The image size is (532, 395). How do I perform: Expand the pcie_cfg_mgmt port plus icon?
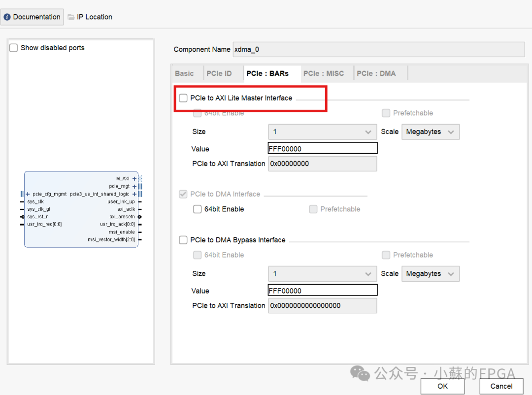(28, 194)
